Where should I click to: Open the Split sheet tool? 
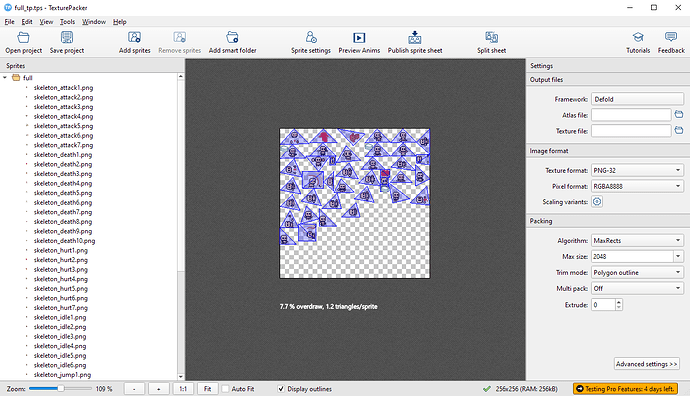point(492,38)
